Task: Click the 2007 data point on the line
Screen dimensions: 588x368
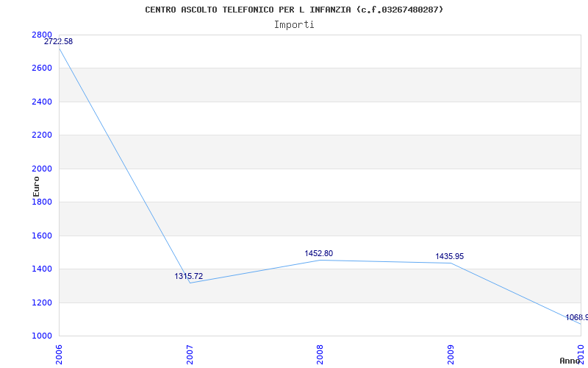Action: [x=190, y=283]
